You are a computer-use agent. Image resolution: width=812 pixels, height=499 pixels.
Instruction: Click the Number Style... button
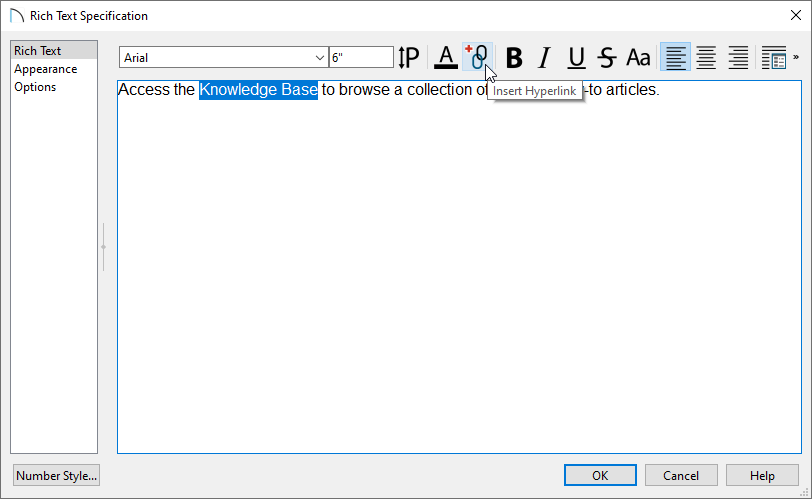(x=56, y=475)
